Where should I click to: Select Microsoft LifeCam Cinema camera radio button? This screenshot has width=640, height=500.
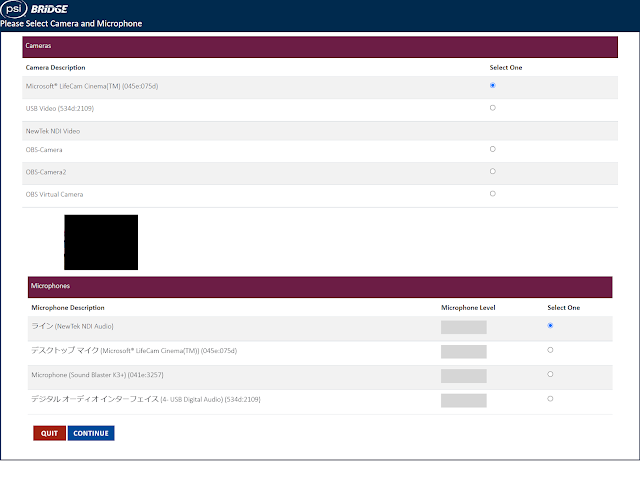[x=493, y=85]
